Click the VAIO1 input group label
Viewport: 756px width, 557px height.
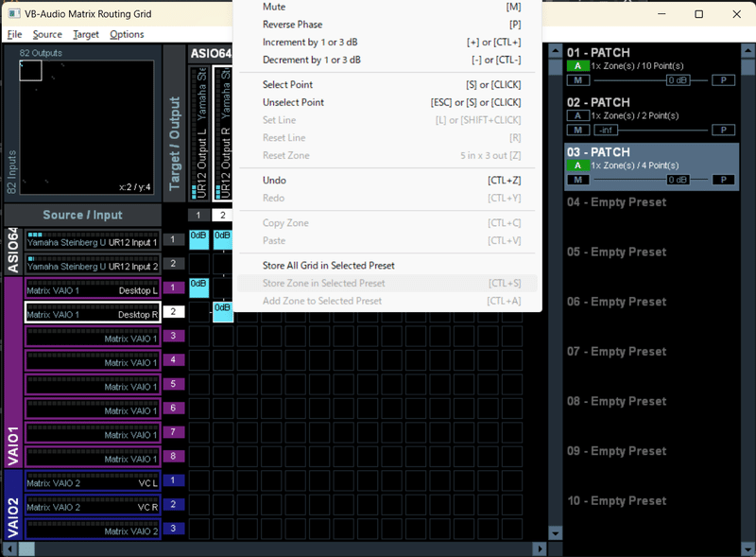click(x=13, y=373)
